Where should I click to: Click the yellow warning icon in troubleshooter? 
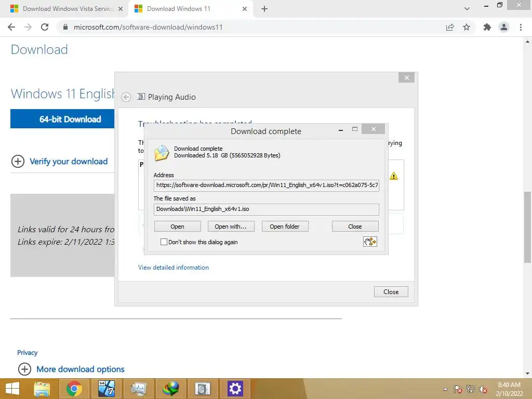394,176
